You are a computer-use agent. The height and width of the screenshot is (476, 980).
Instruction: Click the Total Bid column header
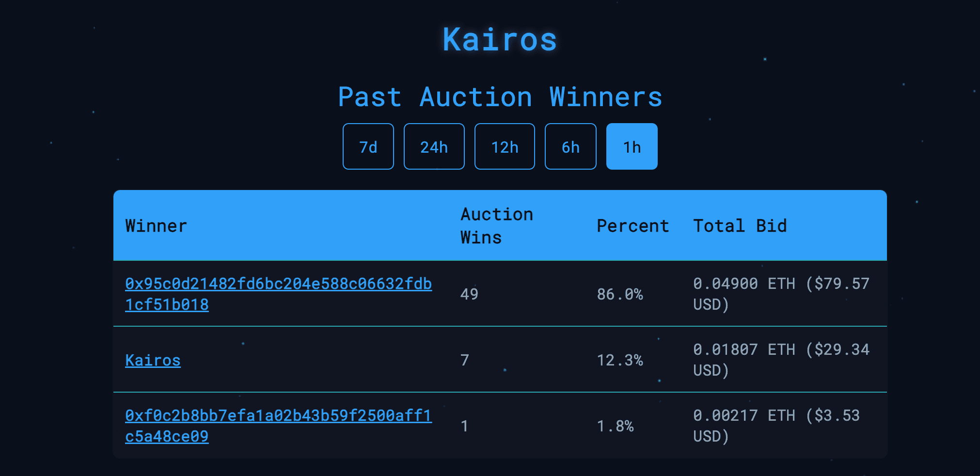[x=740, y=226]
